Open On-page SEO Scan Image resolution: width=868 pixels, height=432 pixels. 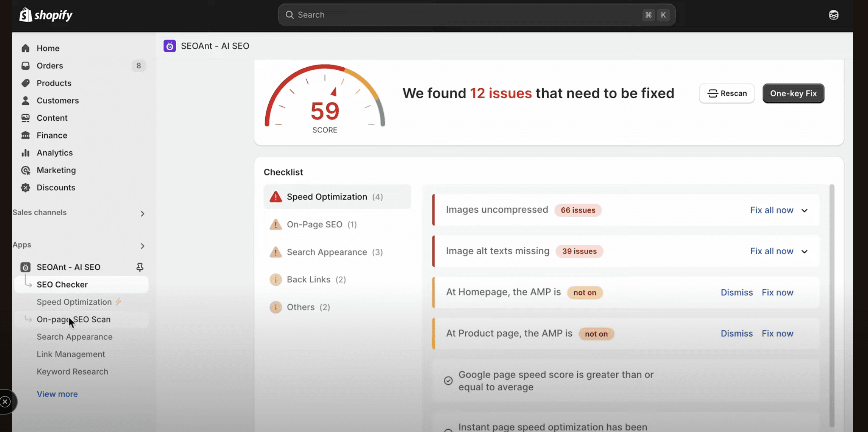(x=81, y=319)
